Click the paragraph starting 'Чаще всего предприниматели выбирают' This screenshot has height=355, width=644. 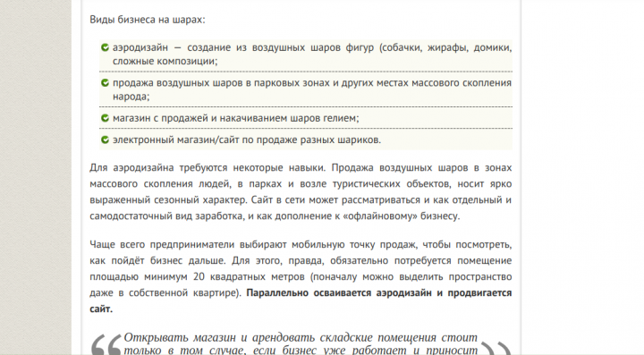[x=301, y=276]
